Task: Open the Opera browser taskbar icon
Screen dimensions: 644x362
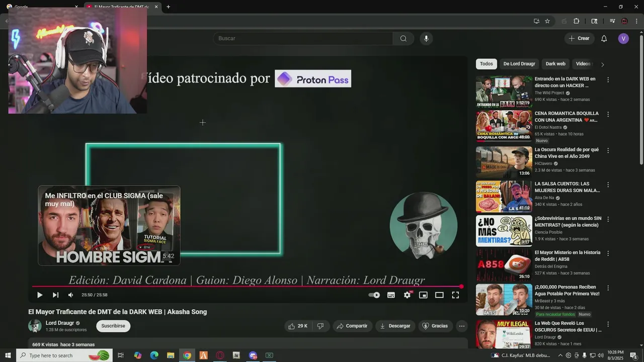Action: [x=220, y=355]
